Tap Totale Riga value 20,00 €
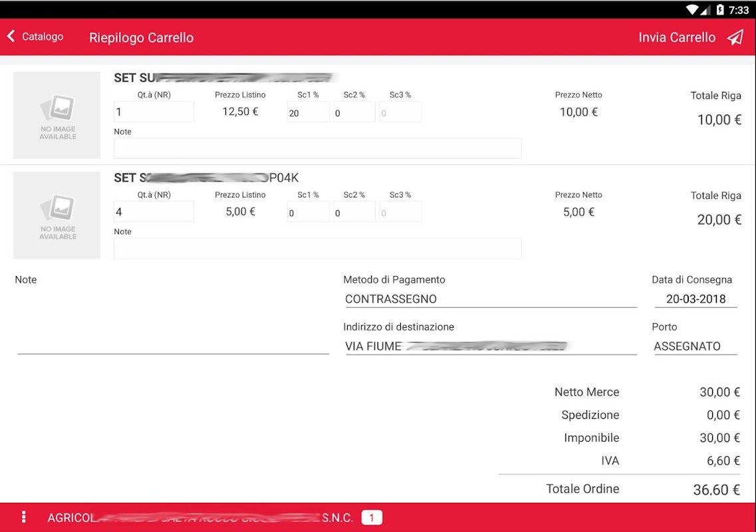This screenshot has width=756, height=532. click(719, 220)
